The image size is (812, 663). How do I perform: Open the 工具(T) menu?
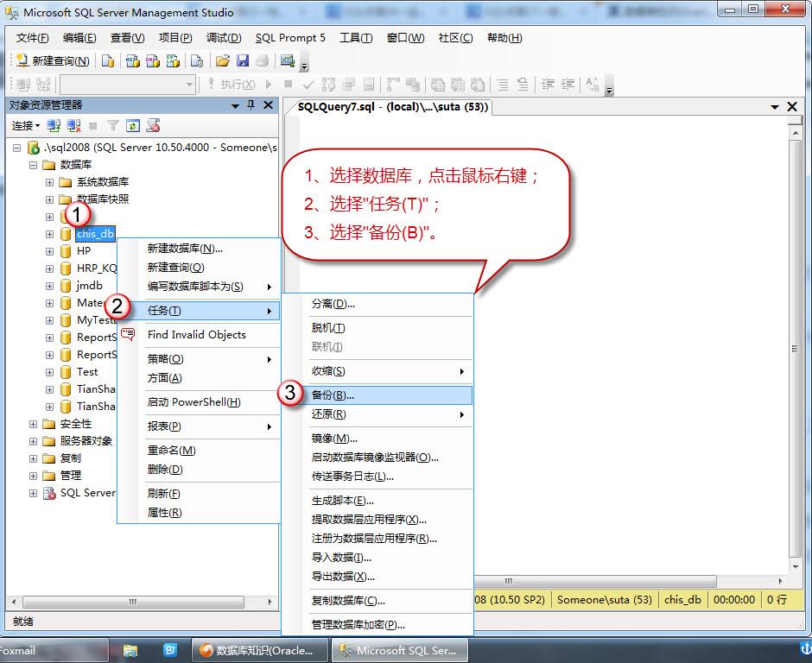point(356,38)
